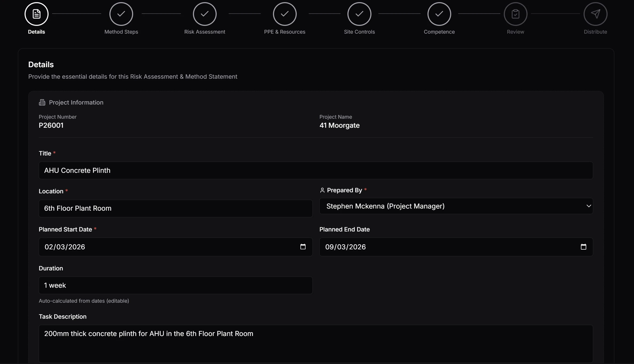
Task: Change manager in Stephen Mckenna selector
Action: pos(456,206)
